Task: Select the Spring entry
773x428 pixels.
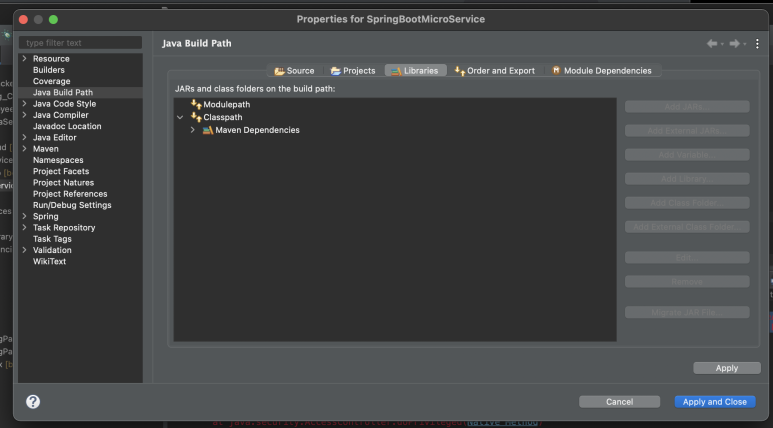Action: pos(45,216)
